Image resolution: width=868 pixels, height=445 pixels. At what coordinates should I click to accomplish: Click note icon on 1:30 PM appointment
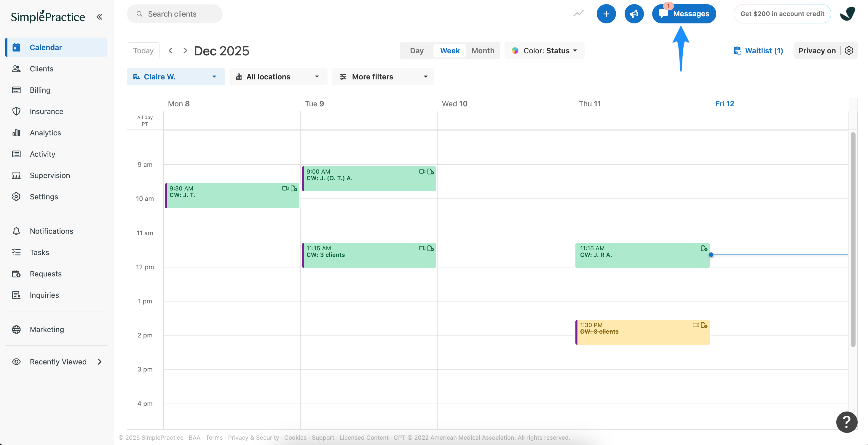click(x=704, y=325)
